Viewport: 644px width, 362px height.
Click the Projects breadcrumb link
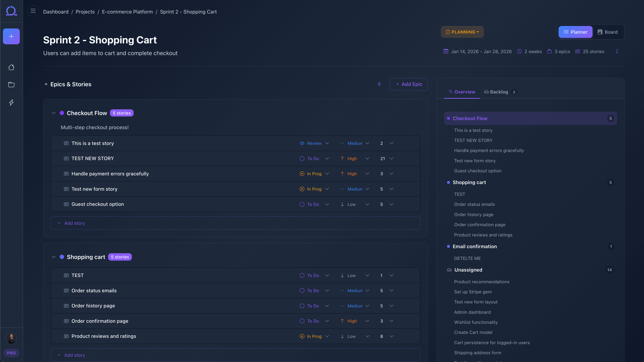pyautogui.click(x=85, y=12)
